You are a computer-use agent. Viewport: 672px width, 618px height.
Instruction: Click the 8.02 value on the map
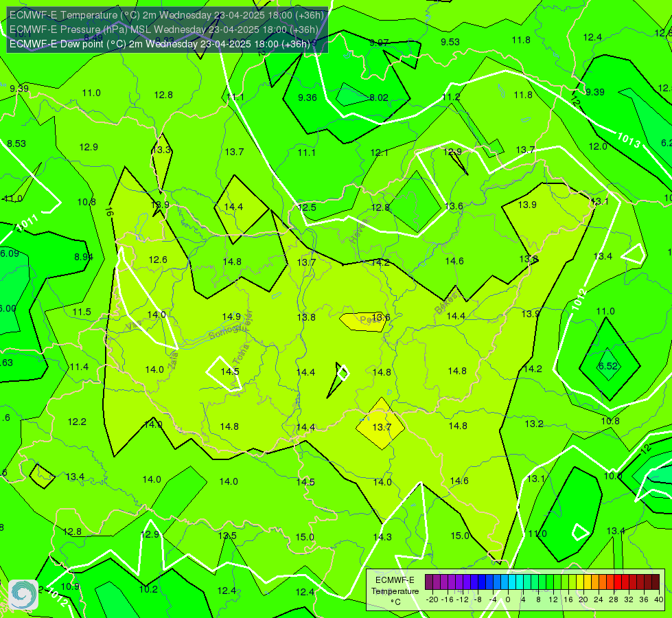(x=379, y=98)
